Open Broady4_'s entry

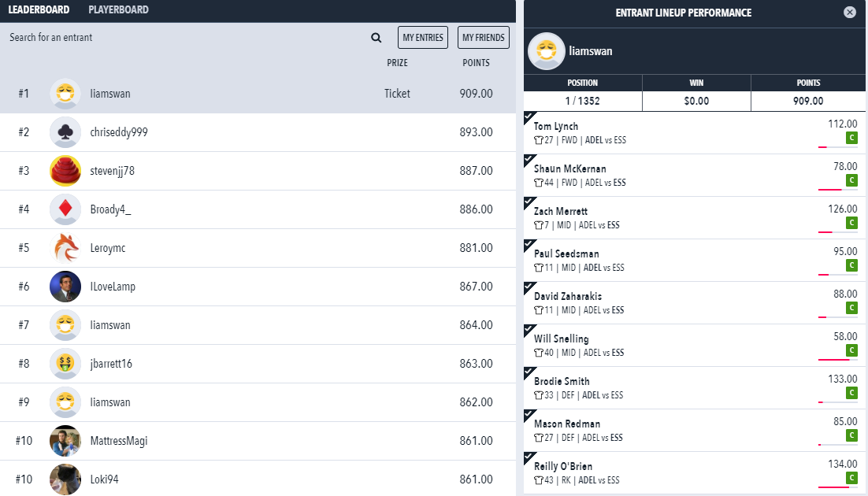258,209
